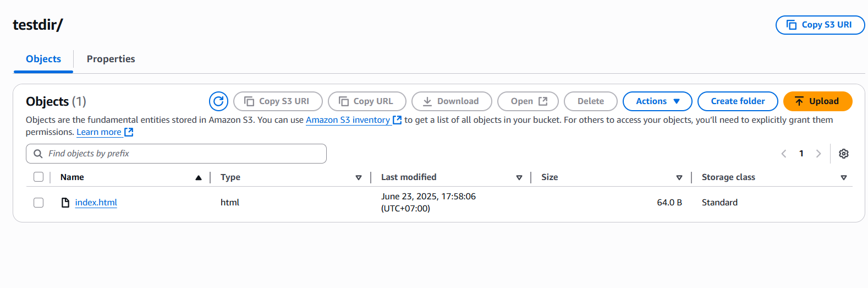Click external link icon beside Learn more
The image size is (868, 288).
[129, 132]
